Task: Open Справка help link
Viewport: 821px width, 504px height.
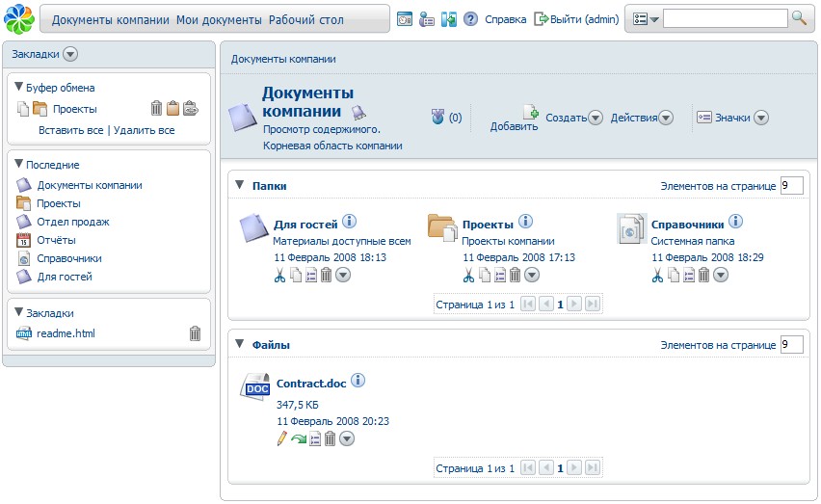Action: click(505, 19)
